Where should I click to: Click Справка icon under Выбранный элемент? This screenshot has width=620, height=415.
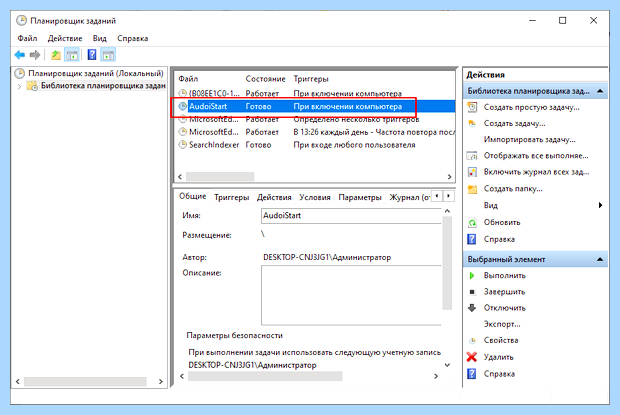click(472, 374)
